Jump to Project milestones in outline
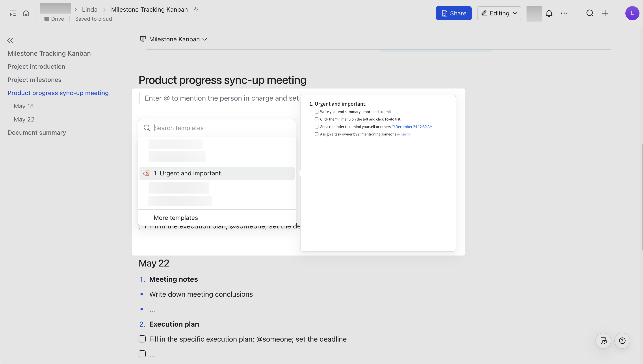 point(34,80)
